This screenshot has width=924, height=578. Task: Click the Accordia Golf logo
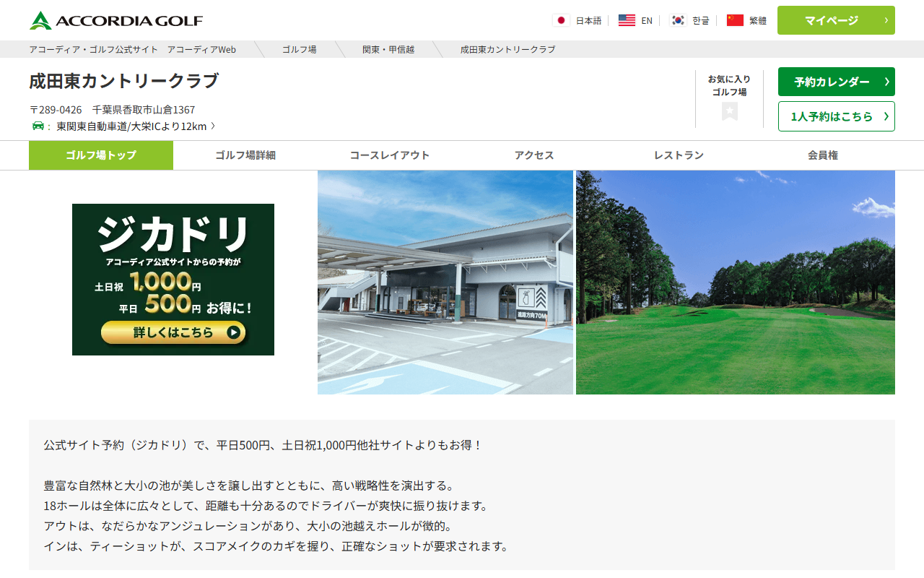(116, 20)
